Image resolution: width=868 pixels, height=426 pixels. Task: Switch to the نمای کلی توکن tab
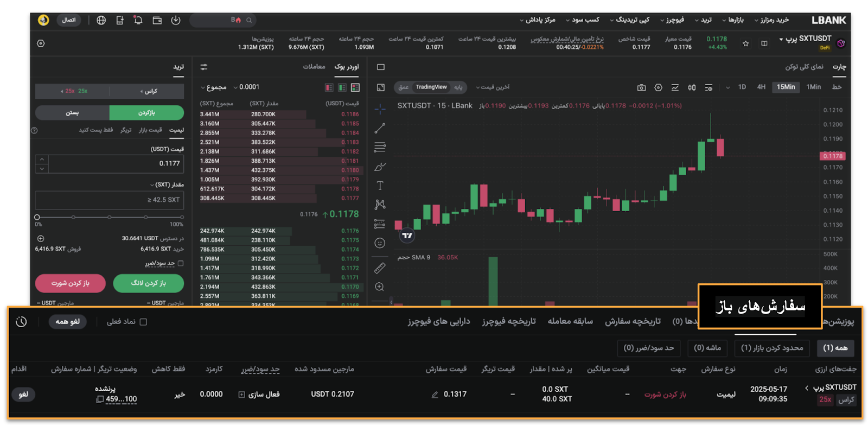coord(804,67)
